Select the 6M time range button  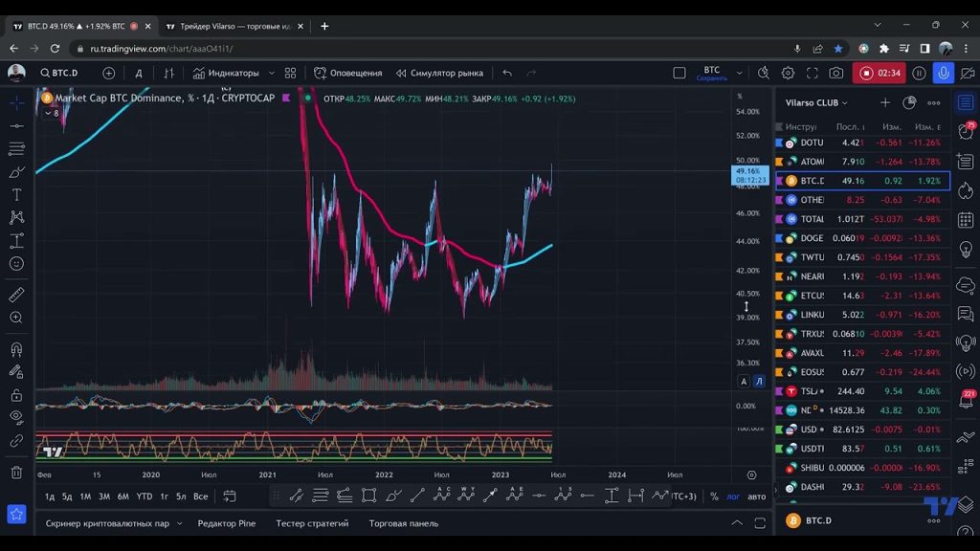click(122, 496)
